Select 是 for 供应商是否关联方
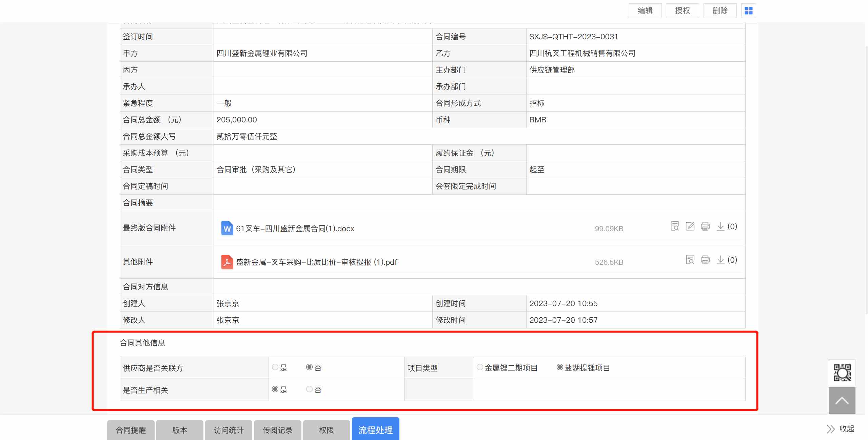 point(275,367)
